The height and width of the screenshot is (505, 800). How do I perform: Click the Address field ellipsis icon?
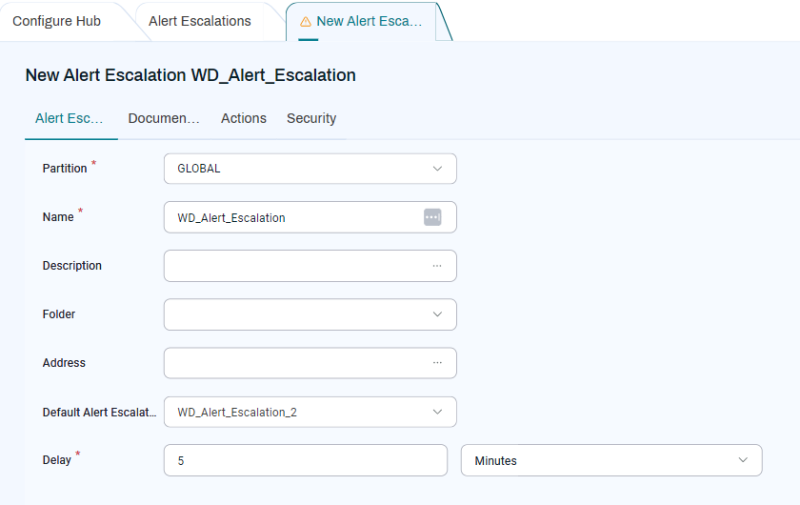[437, 363]
